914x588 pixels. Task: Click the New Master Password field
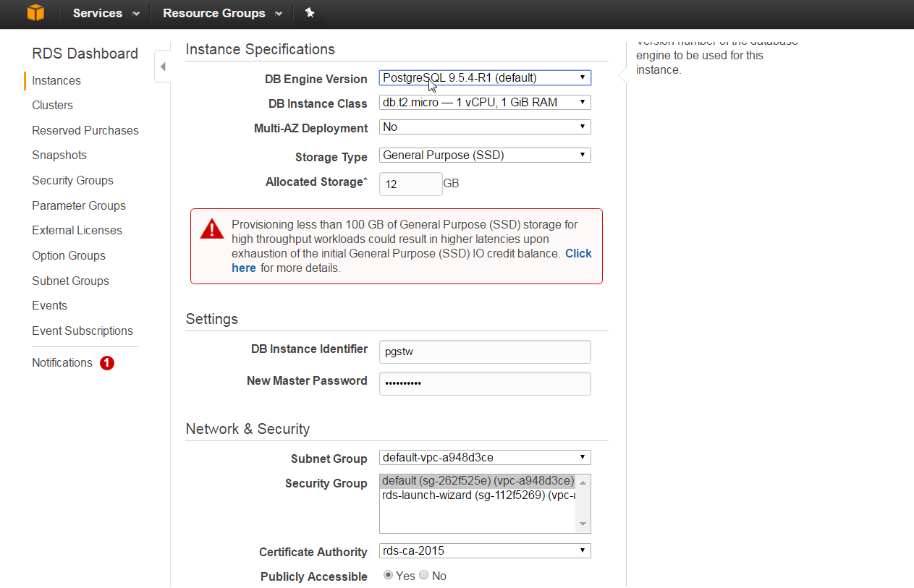pyautogui.click(x=485, y=383)
